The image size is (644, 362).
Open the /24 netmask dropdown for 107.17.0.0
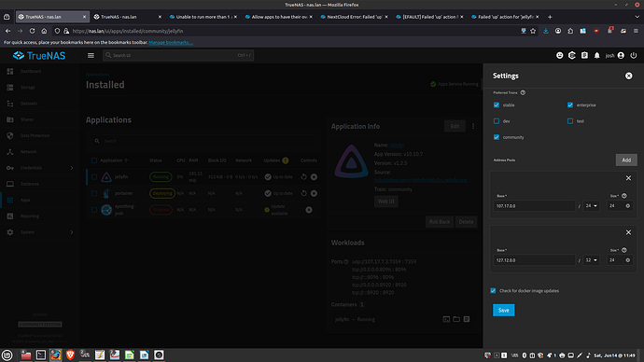(591, 205)
